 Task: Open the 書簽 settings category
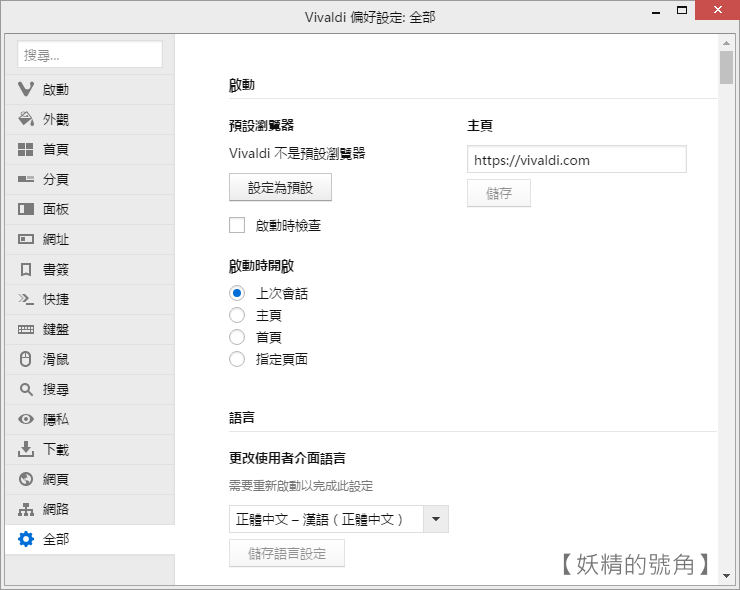(x=90, y=270)
